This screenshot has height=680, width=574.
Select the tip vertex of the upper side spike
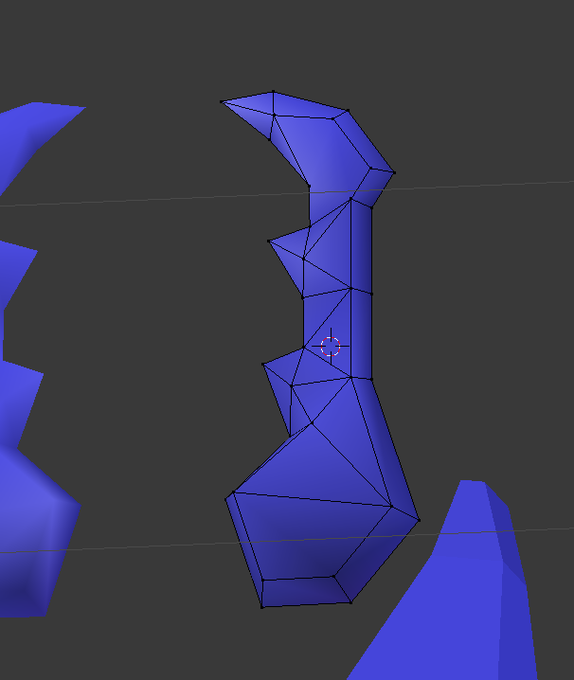pos(269,241)
